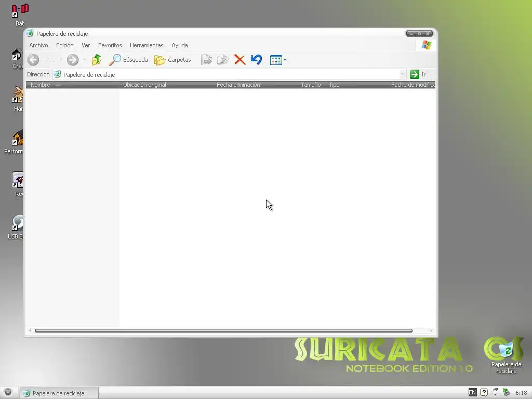532x399 pixels.
Task: Click the Move To toolbar icon
Action: 206,60
